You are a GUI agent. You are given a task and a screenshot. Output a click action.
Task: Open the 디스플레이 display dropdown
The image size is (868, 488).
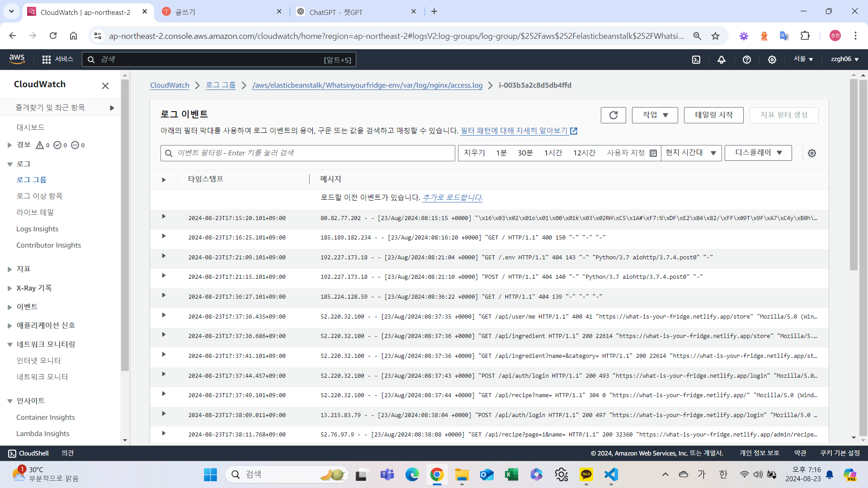pyautogui.click(x=758, y=153)
